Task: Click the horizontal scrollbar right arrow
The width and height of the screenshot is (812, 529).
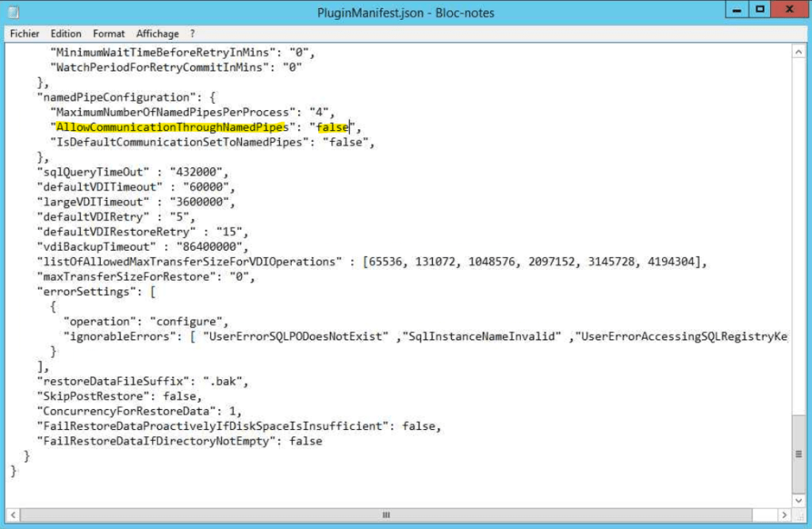Action: click(x=783, y=514)
